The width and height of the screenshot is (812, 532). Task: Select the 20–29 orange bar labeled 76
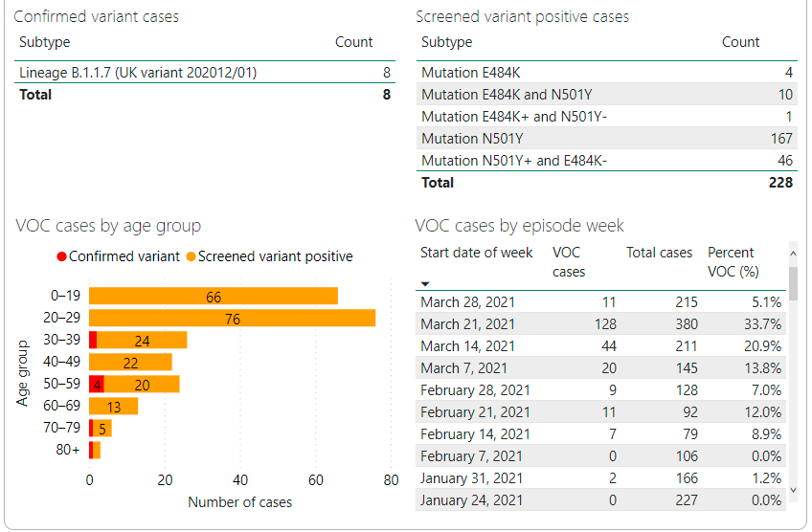coord(232,318)
